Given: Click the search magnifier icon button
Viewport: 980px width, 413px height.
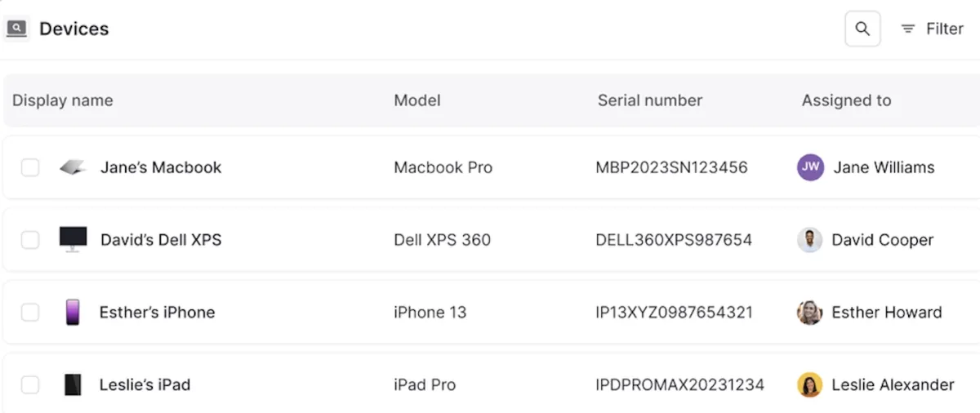Looking at the screenshot, I should [862, 29].
